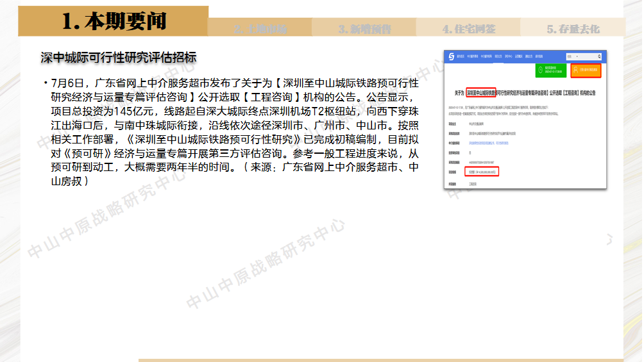Click the 公开选取【工程咨询】机构的公告 headline in screenshot
The width and height of the screenshot is (644, 362).
[564, 92]
